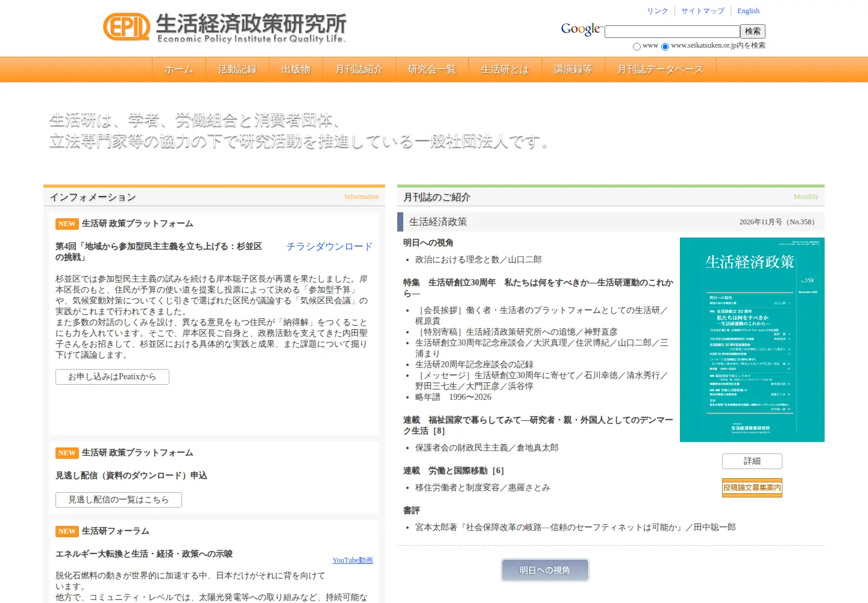Open the サイトマップ sitemap link
This screenshot has height=603, width=868.
pos(703,11)
